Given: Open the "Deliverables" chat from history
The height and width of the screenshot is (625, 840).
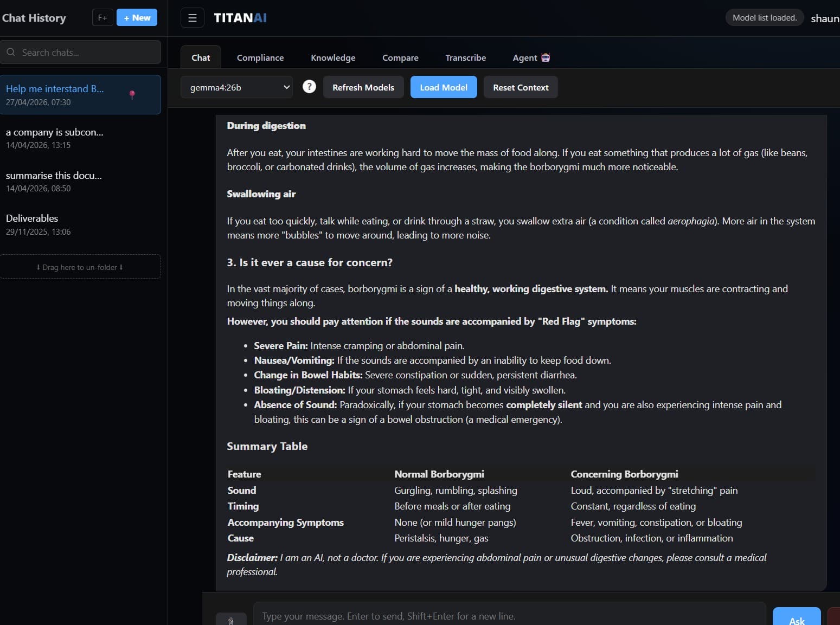Looking at the screenshot, I should point(32,218).
